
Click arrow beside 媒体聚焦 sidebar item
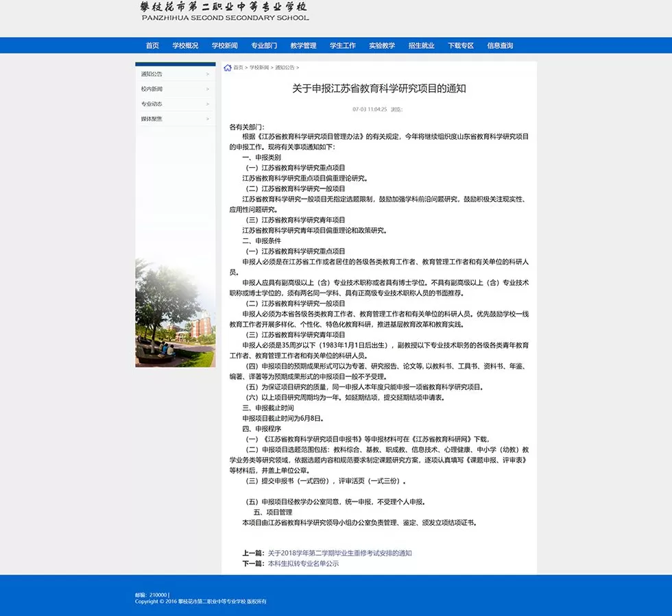[x=208, y=119]
